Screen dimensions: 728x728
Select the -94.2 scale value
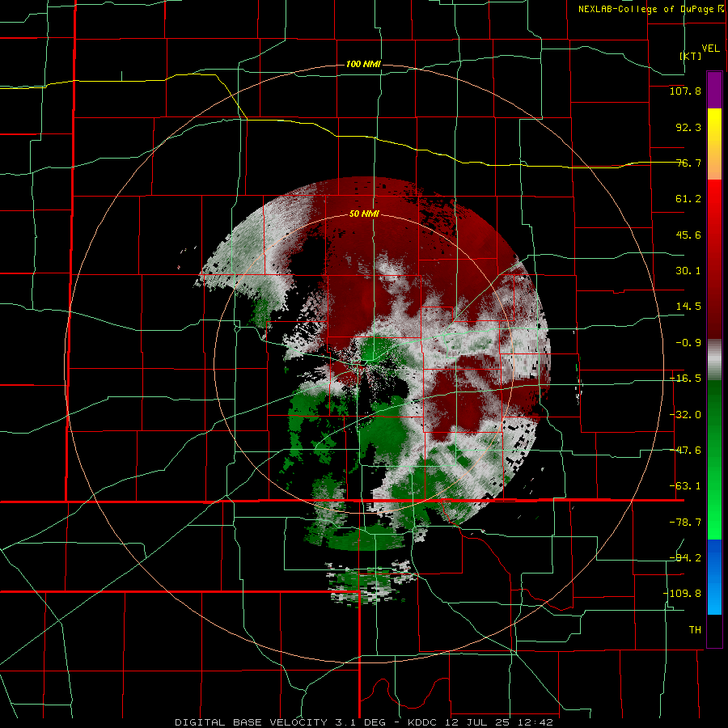click(685, 557)
